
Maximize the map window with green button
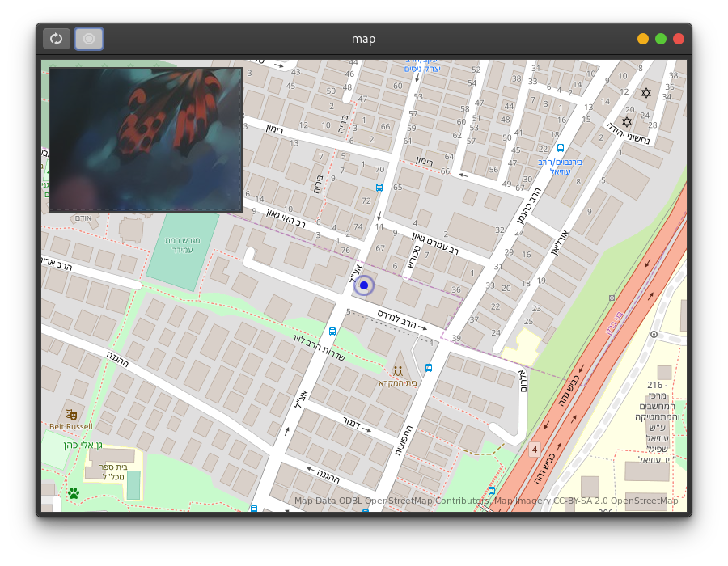pos(661,39)
